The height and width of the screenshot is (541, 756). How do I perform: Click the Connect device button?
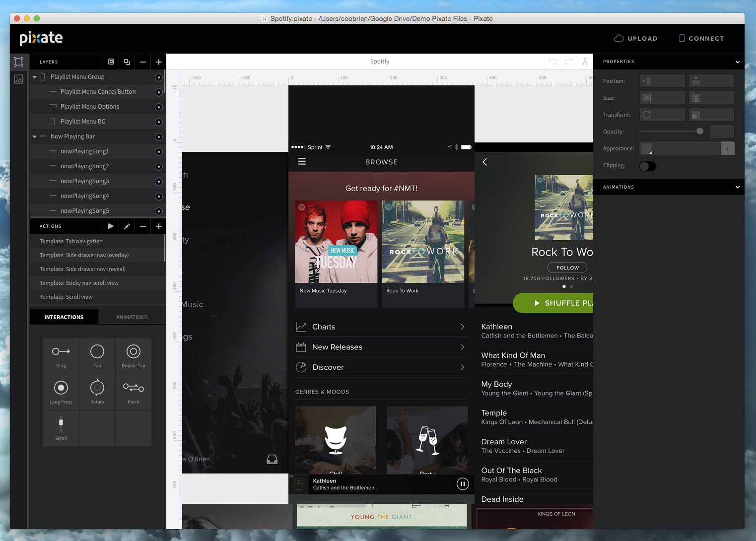(701, 38)
